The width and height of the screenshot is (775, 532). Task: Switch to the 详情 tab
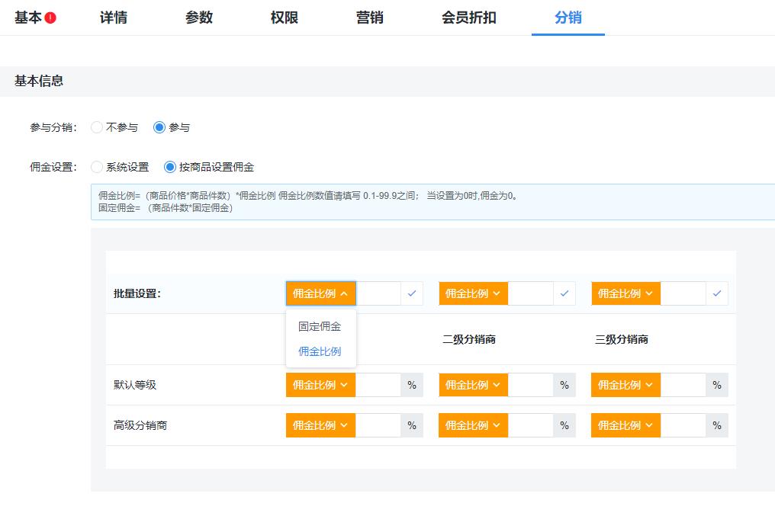coord(113,17)
